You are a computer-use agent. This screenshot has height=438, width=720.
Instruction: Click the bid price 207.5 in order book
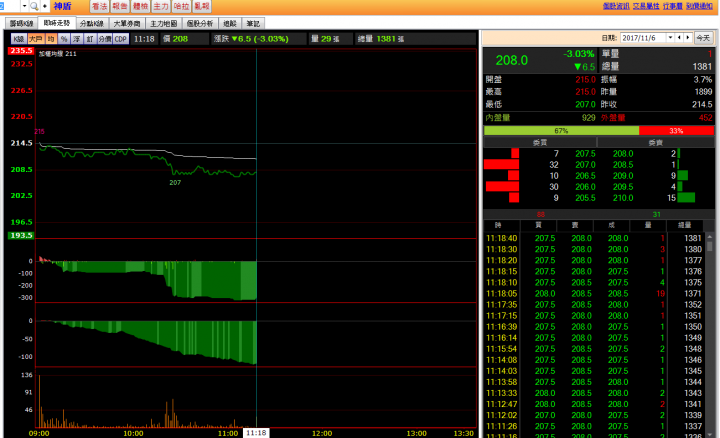(585, 154)
